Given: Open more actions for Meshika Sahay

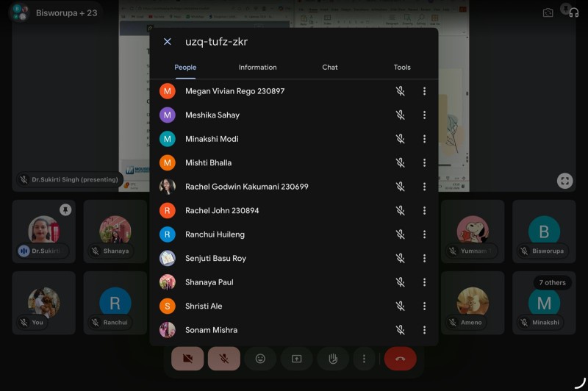Looking at the screenshot, I should coord(424,115).
